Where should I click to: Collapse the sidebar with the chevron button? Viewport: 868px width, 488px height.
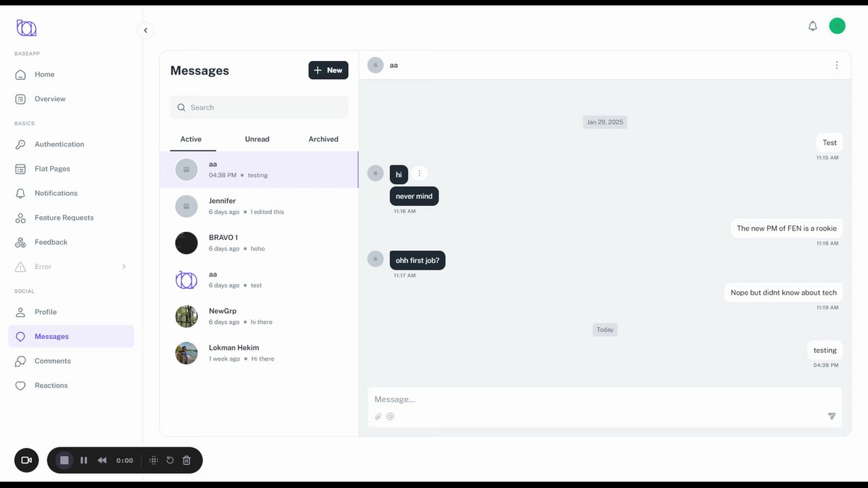[x=145, y=30]
